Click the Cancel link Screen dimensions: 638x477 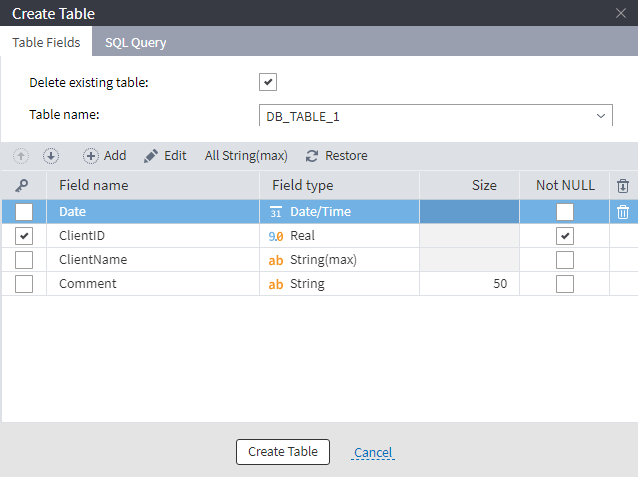click(373, 452)
